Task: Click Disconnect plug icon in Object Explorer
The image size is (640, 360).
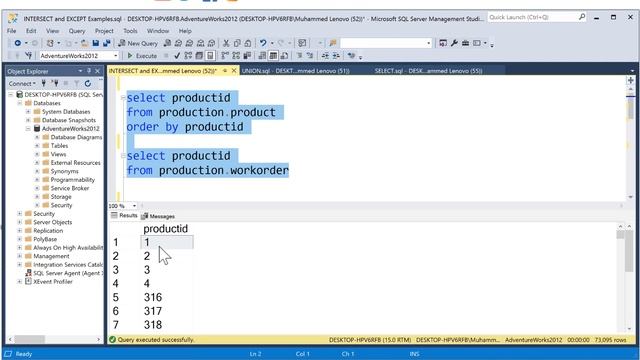Action: [55, 83]
